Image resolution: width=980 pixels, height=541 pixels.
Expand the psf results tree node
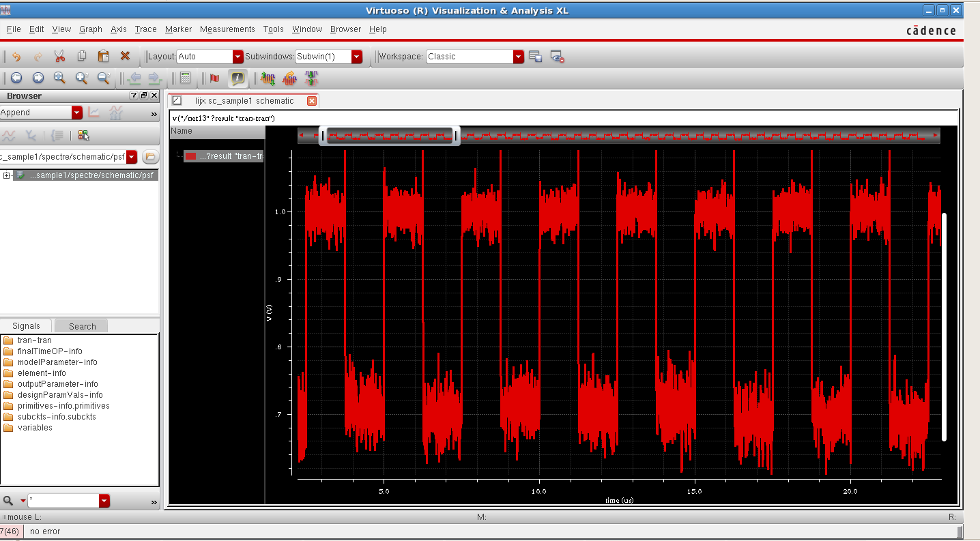[7, 175]
